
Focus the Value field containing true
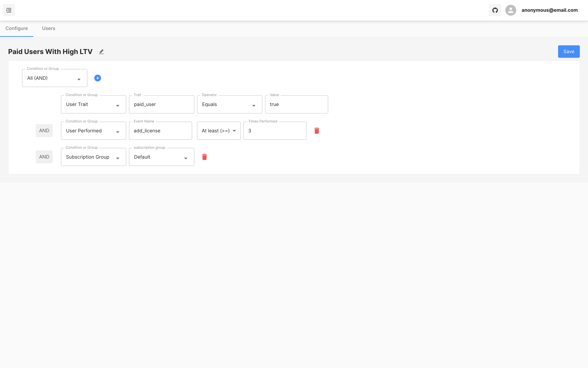click(296, 104)
